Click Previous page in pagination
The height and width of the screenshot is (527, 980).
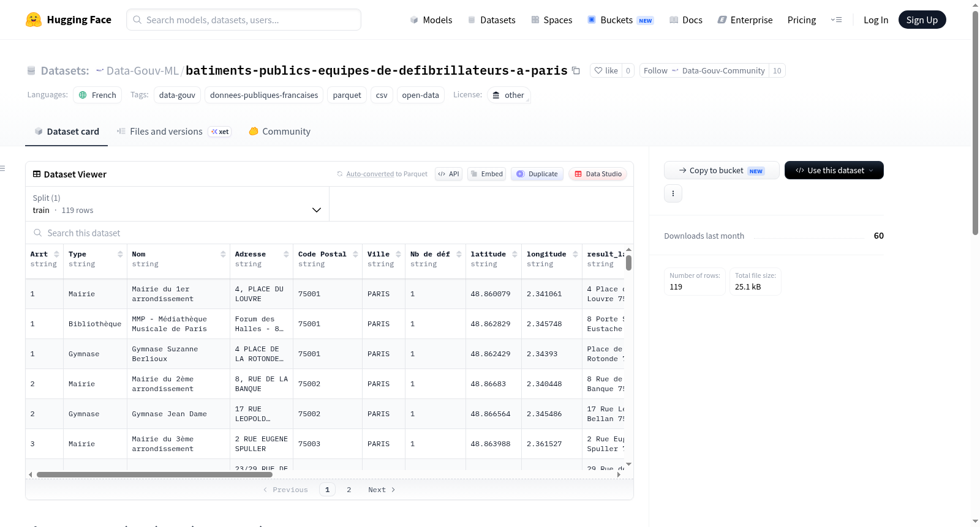[x=285, y=490]
